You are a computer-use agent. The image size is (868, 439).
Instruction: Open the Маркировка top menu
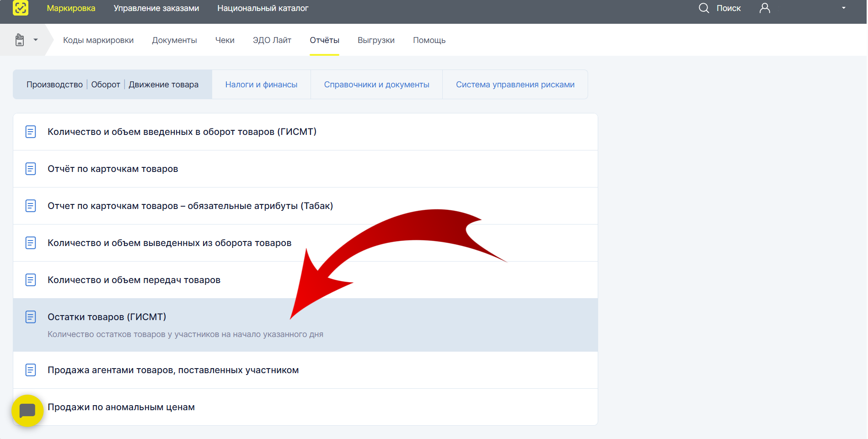pyautogui.click(x=71, y=8)
